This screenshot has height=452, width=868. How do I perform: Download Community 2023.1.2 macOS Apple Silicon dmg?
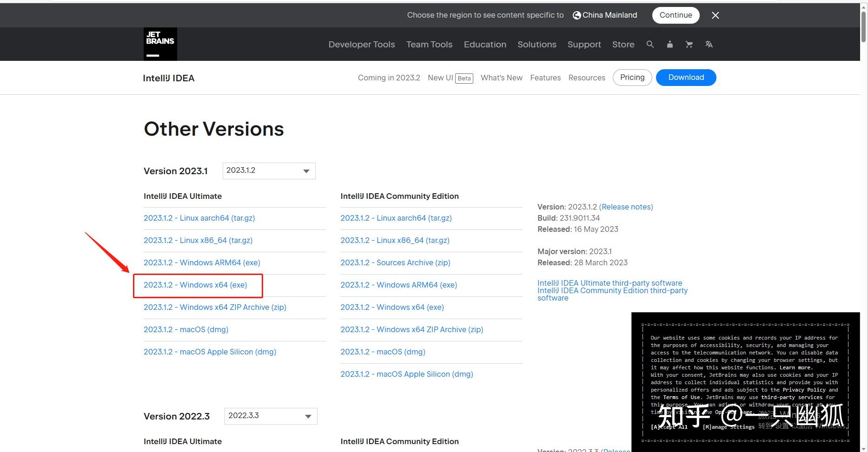coord(407,374)
